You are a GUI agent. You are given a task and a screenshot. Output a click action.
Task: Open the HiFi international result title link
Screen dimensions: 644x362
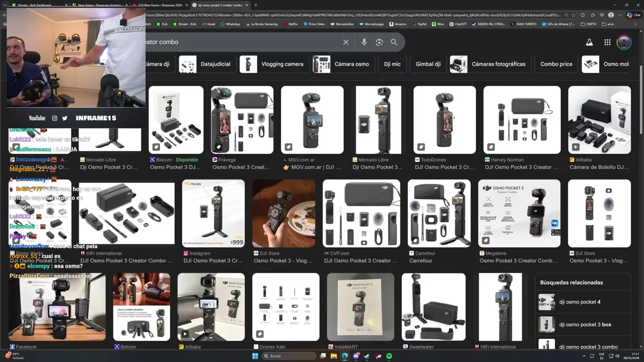126,261
